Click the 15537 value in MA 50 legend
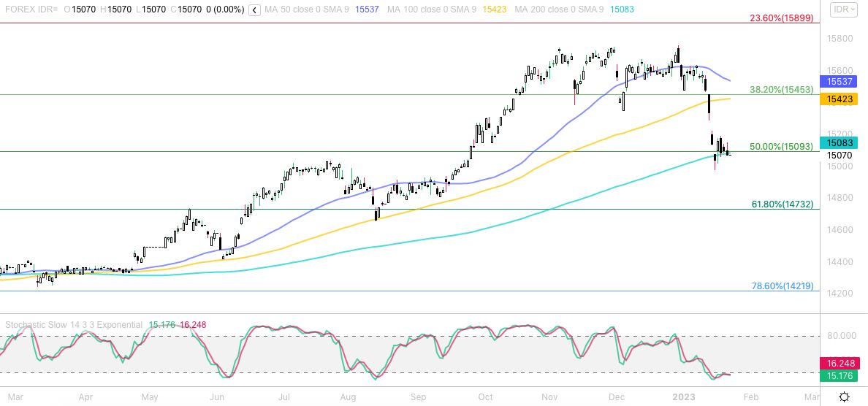Screen dimensions: 868x406 click(367, 9)
